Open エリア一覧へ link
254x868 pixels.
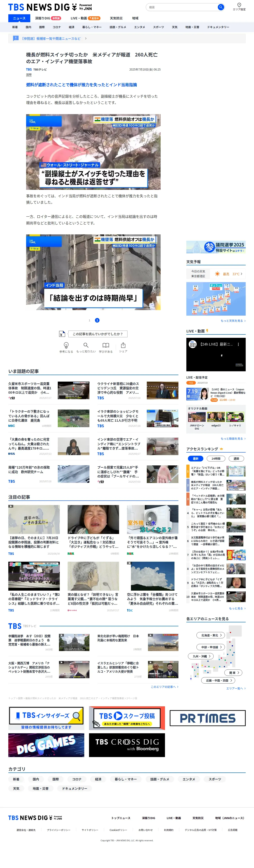(236, 688)
